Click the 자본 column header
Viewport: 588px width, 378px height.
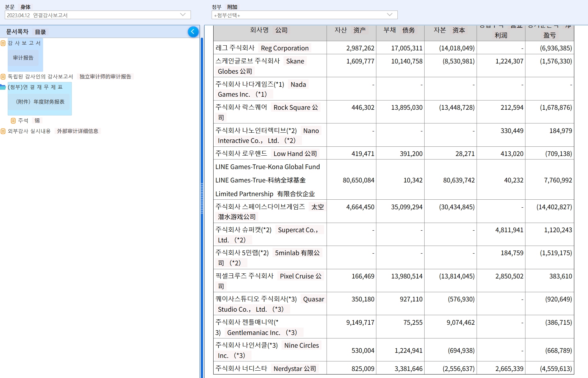pyautogui.click(x=451, y=33)
